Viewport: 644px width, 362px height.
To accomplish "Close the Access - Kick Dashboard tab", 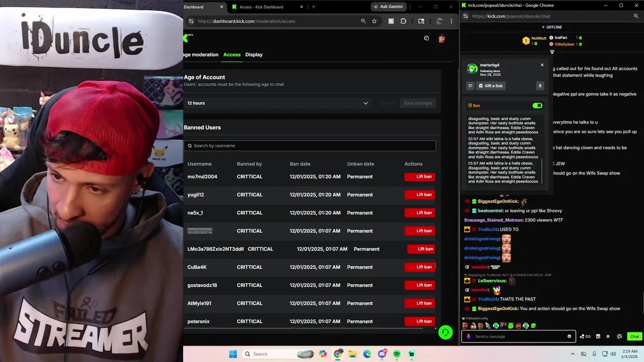I will [x=302, y=7].
